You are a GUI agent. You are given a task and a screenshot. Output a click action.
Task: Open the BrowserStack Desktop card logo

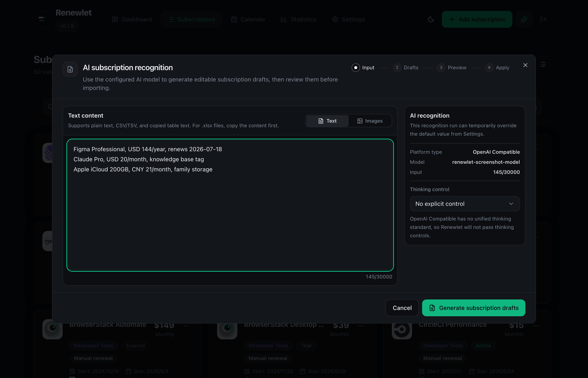(x=227, y=329)
